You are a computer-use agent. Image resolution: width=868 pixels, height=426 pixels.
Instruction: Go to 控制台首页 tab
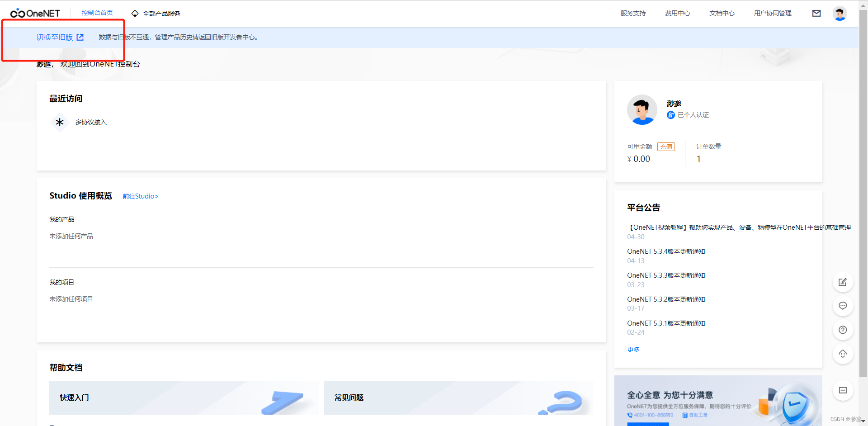97,13
